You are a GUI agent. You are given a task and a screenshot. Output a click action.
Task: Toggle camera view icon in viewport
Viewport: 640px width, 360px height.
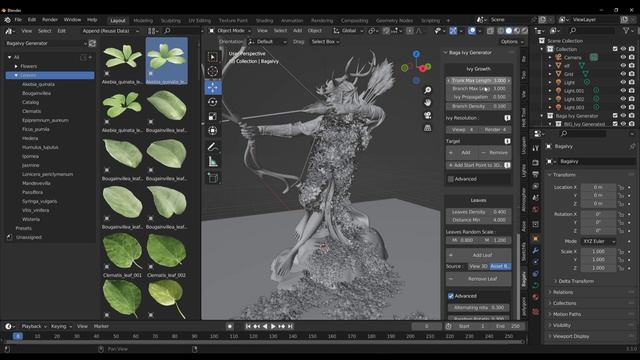[427, 115]
